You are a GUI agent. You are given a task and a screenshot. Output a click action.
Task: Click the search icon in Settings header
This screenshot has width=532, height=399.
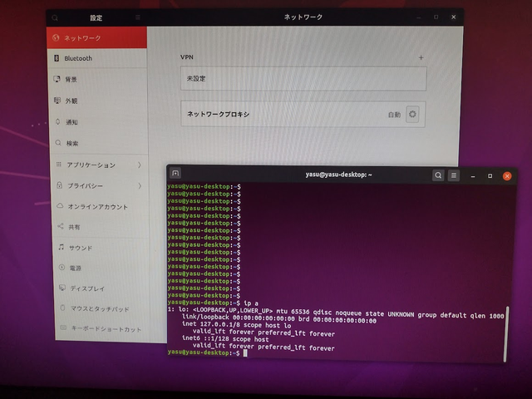click(x=55, y=17)
